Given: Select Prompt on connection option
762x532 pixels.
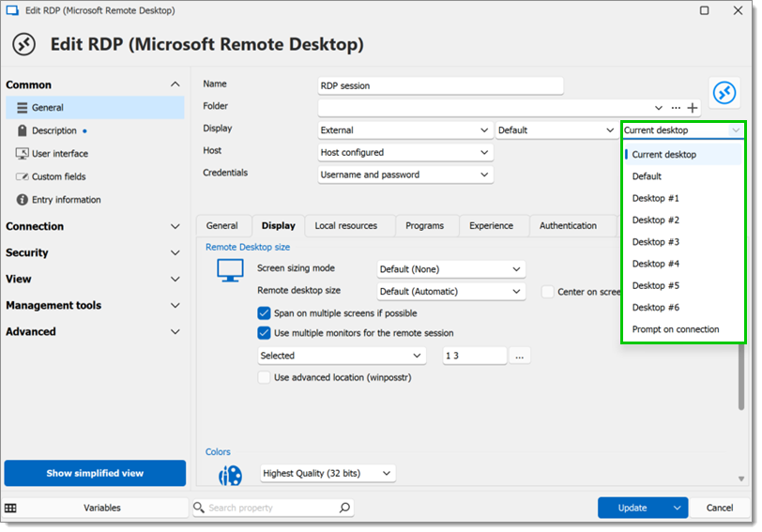Looking at the screenshot, I should point(683,329).
